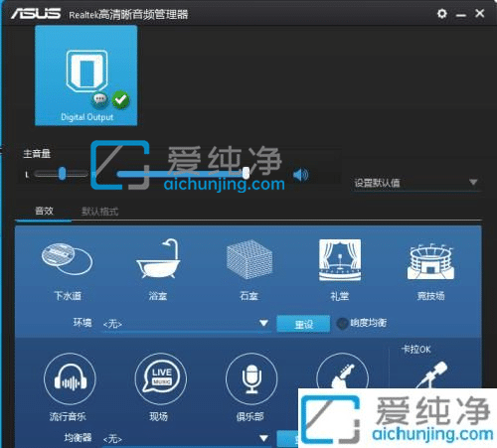Select the 俱乐部 club equalizer preset icon
This screenshot has height=448, width=497.
click(x=251, y=378)
